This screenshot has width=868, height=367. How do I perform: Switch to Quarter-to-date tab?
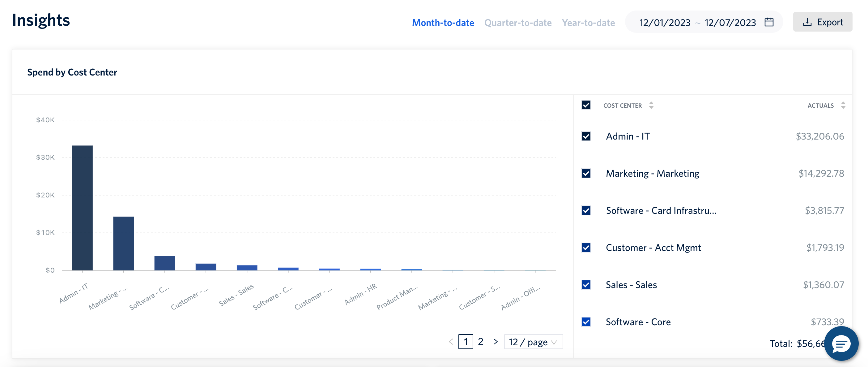[x=517, y=23]
